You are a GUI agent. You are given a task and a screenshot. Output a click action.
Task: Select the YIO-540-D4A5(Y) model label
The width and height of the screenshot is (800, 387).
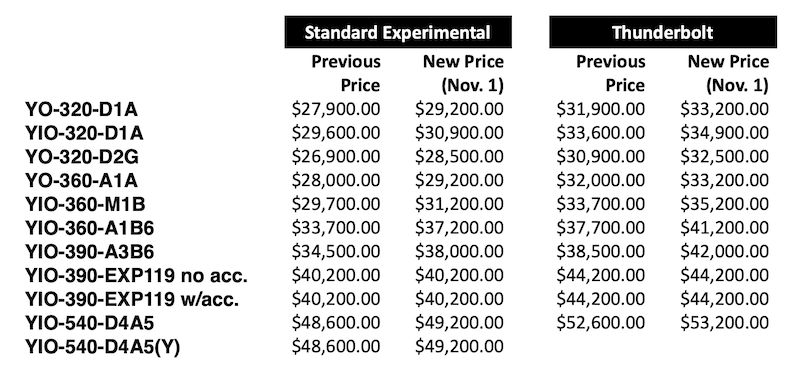tap(103, 347)
